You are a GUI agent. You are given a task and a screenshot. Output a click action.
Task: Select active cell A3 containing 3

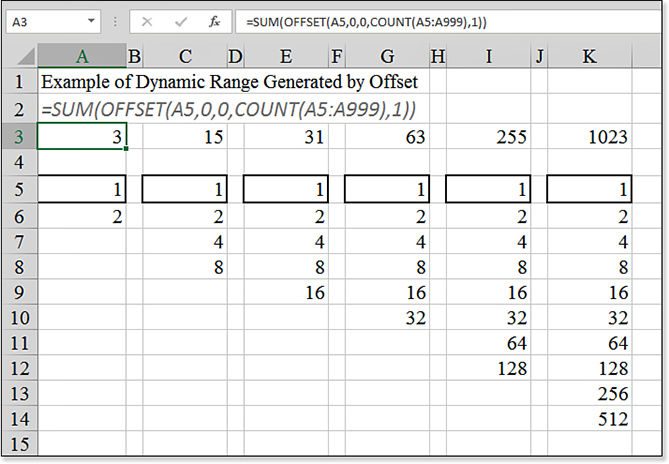[x=82, y=136]
